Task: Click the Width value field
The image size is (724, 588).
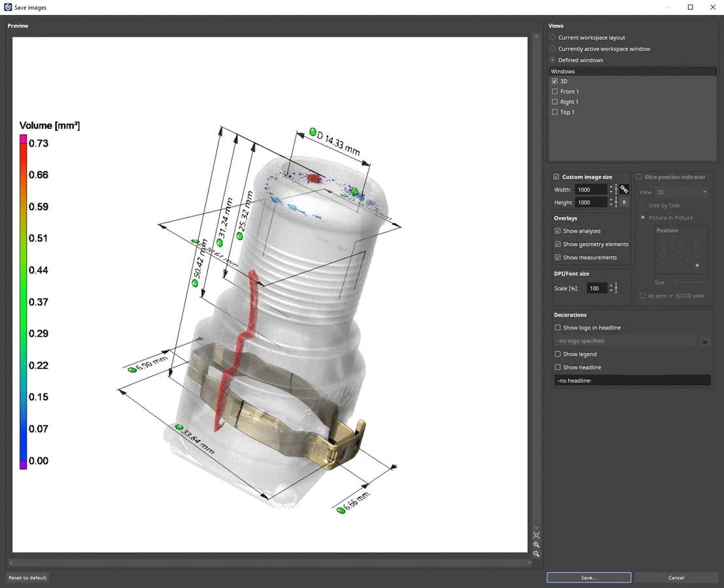Action: 591,190
